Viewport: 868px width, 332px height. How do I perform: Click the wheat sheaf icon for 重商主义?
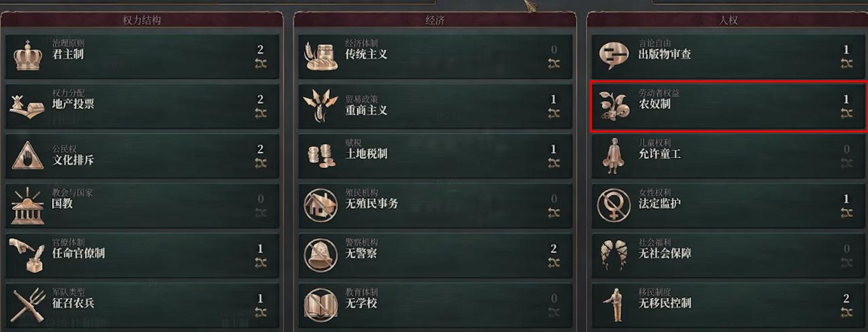(320, 105)
